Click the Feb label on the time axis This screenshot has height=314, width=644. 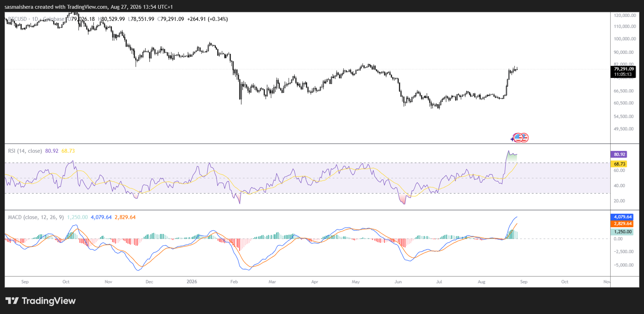point(234,281)
